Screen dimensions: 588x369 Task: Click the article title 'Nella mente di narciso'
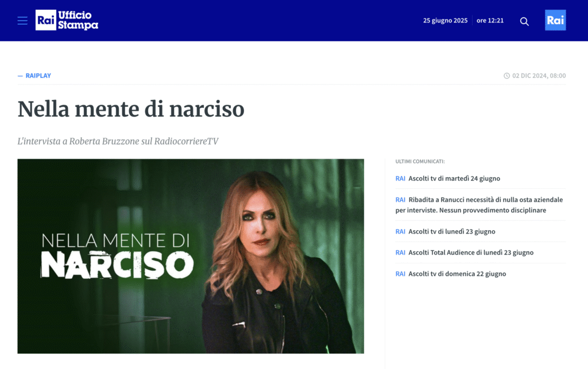point(131,109)
